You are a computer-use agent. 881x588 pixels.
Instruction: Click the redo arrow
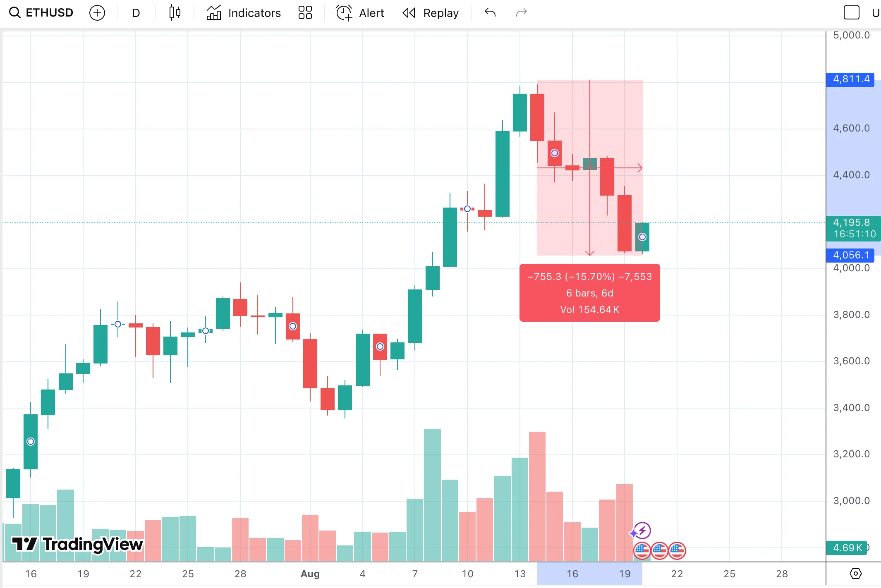pos(521,13)
